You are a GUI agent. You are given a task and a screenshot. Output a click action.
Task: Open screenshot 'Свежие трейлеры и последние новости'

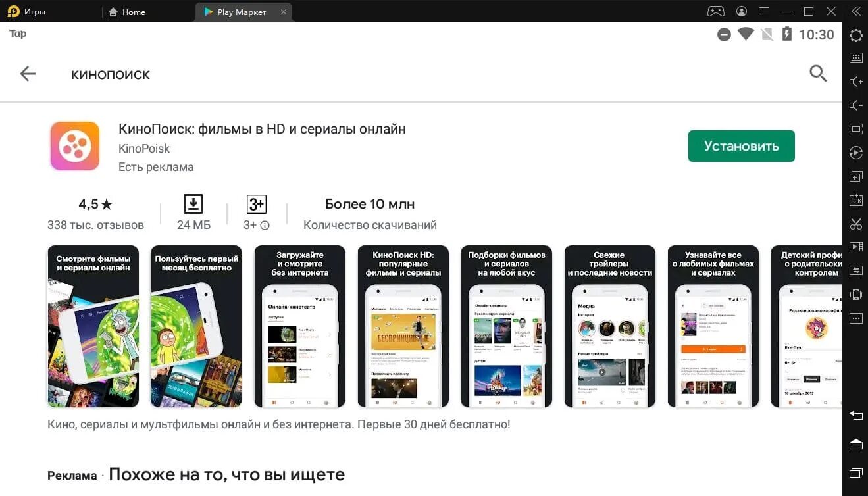pos(609,326)
